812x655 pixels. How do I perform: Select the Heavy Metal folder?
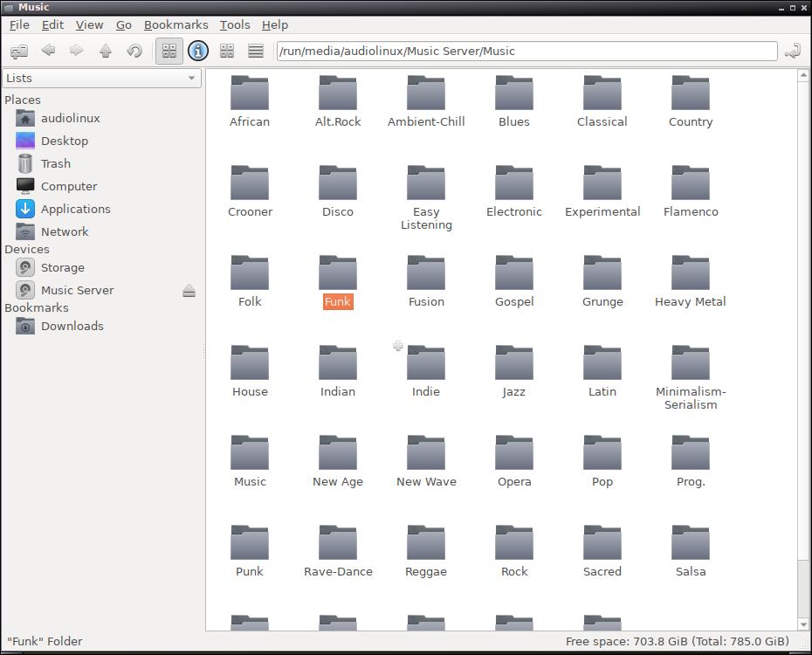pos(691,282)
